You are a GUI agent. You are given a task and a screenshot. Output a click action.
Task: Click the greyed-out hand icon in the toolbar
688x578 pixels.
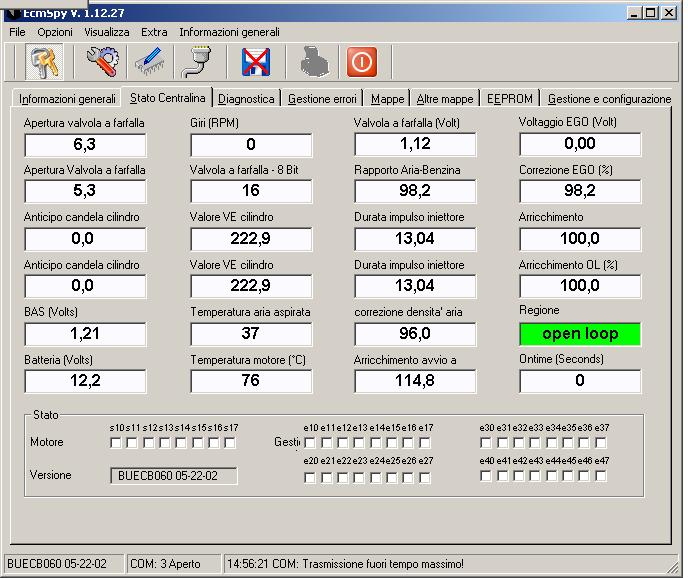(x=315, y=62)
